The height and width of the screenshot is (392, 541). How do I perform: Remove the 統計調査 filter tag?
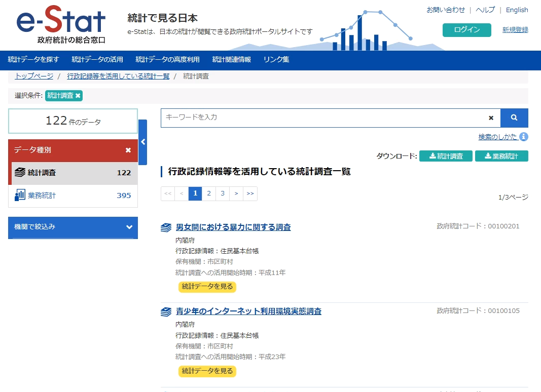point(78,96)
